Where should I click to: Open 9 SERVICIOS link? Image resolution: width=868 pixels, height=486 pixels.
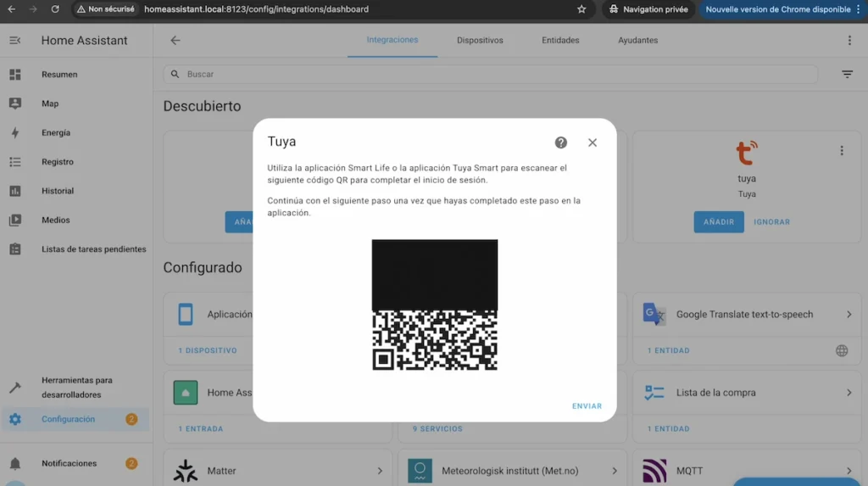pos(437,429)
